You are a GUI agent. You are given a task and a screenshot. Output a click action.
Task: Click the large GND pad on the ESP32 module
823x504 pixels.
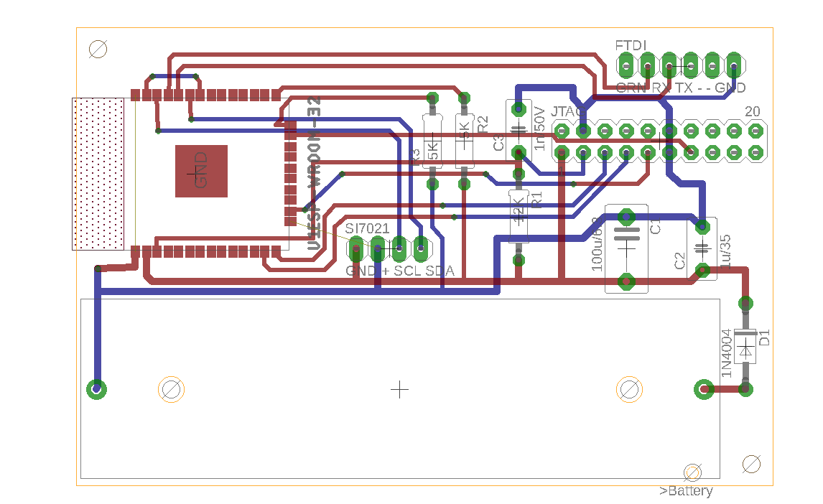point(201,171)
